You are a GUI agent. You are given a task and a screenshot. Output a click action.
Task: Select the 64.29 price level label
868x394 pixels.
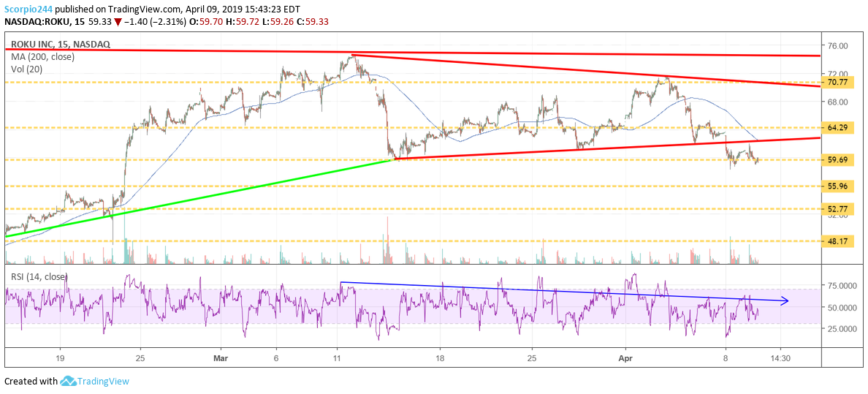[837, 127]
